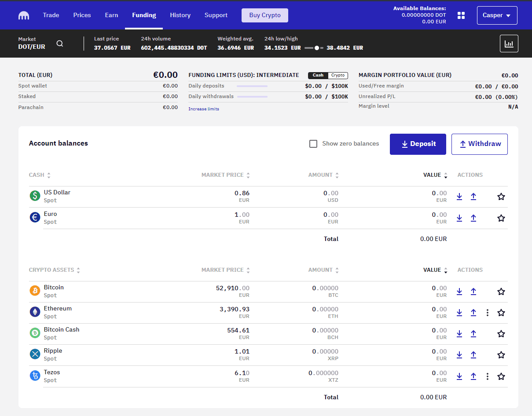Click the Bitcoin asset name

coord(54,287)
